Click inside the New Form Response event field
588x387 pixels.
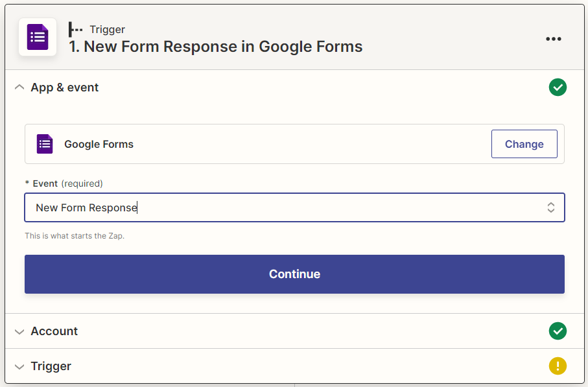click(294, 207)
